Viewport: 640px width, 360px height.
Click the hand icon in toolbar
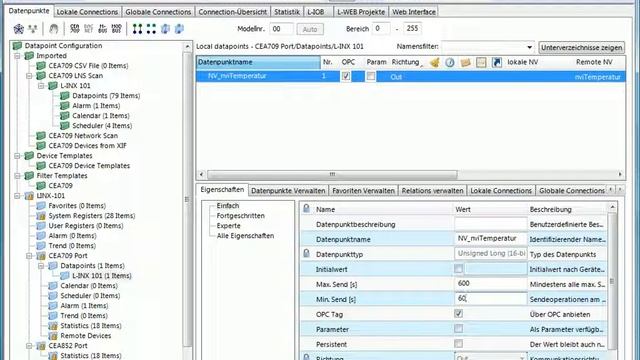(x=53, y=29)
